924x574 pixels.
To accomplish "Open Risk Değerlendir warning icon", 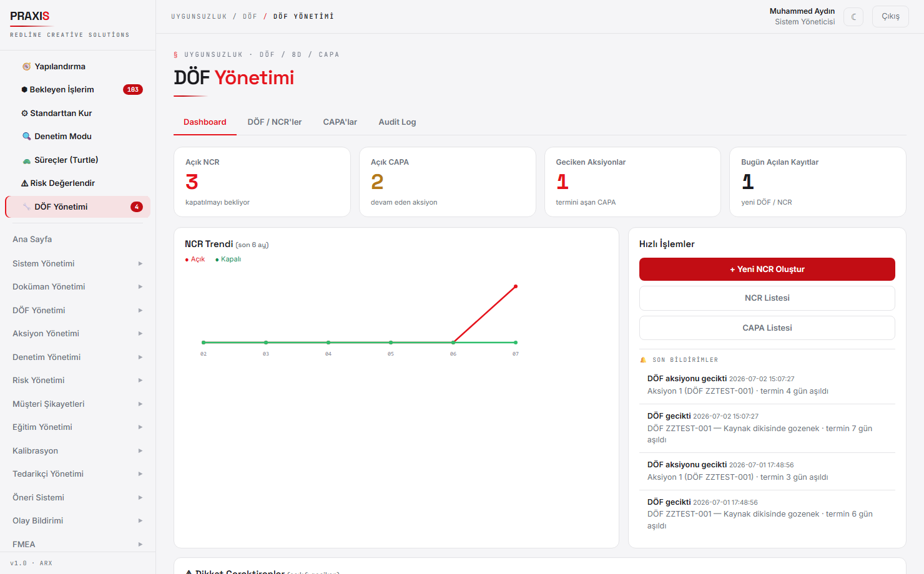I will coord(24,183).
